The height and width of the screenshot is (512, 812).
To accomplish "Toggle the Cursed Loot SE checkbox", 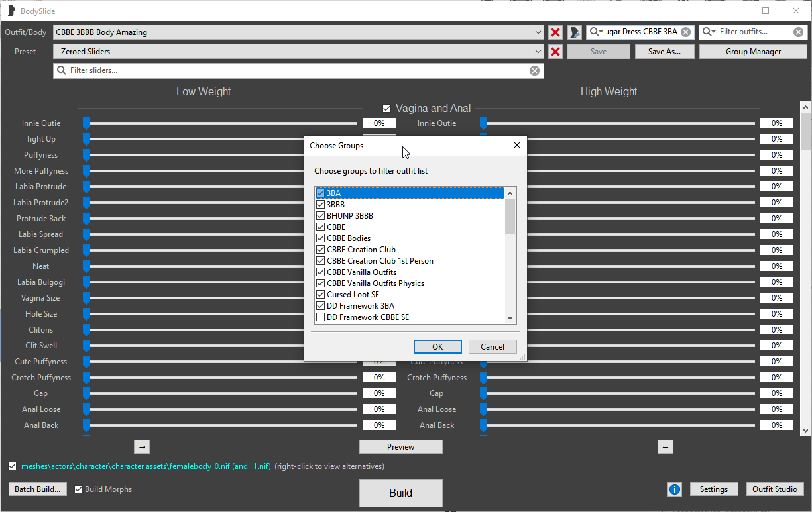I will [x=321, y=295].
